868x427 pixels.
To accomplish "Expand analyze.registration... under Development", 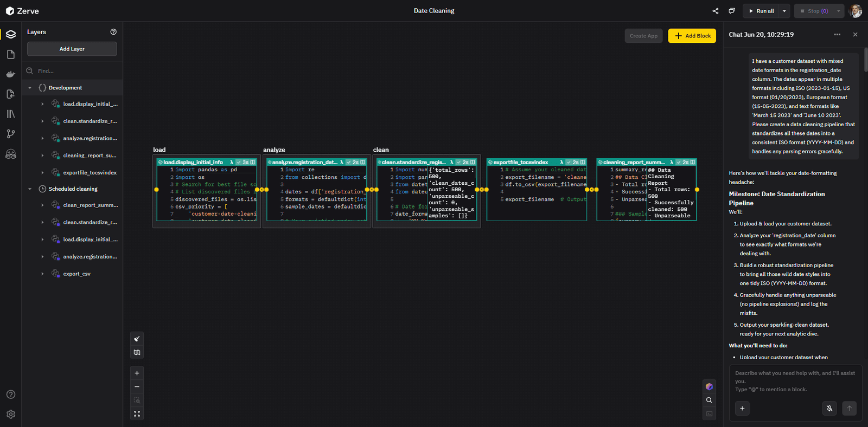I will click(42, 138).
